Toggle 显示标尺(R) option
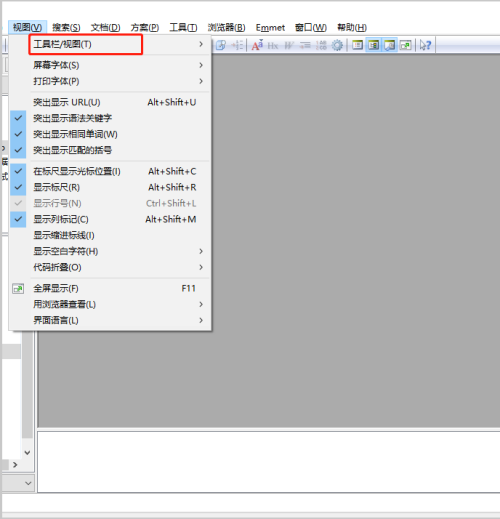 coord(110,187)
